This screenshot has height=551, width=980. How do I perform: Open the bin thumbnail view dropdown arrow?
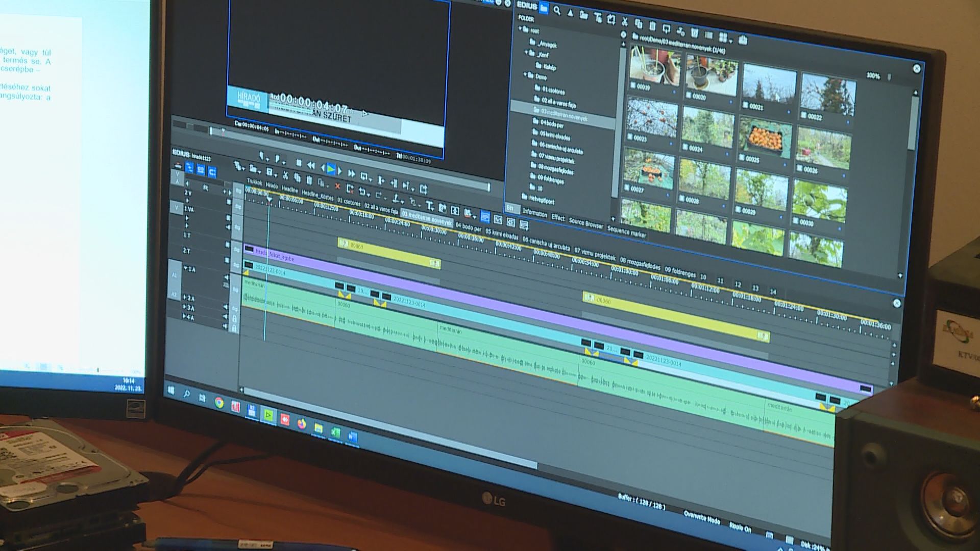coord(731,41)
